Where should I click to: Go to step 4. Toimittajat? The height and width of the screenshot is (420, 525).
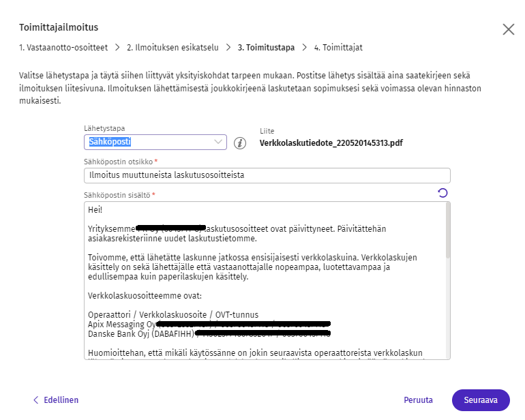coord(338,48)
